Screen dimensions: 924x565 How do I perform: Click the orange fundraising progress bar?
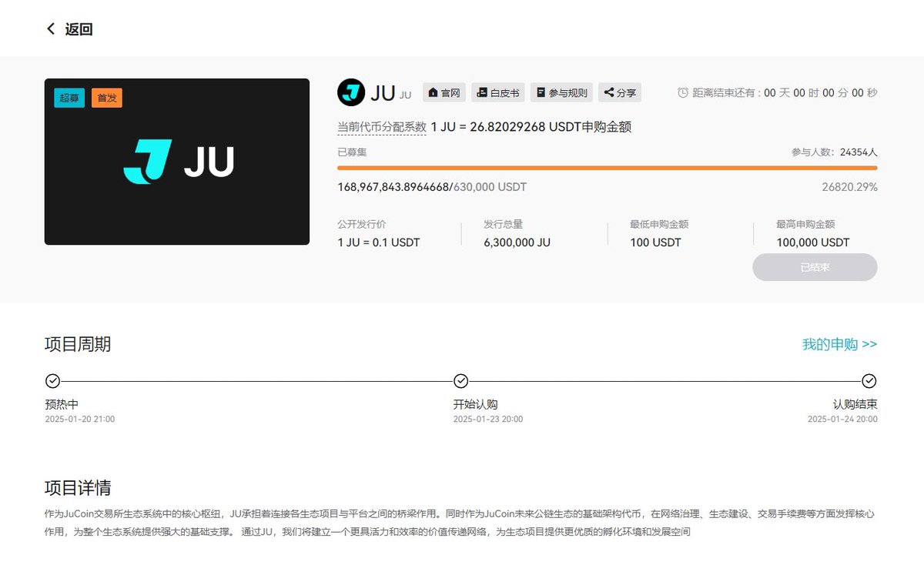pos(608,166)
